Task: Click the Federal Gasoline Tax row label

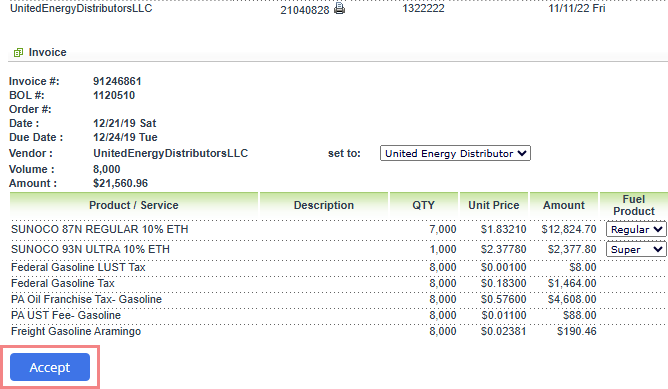Action: click(63, 283)
